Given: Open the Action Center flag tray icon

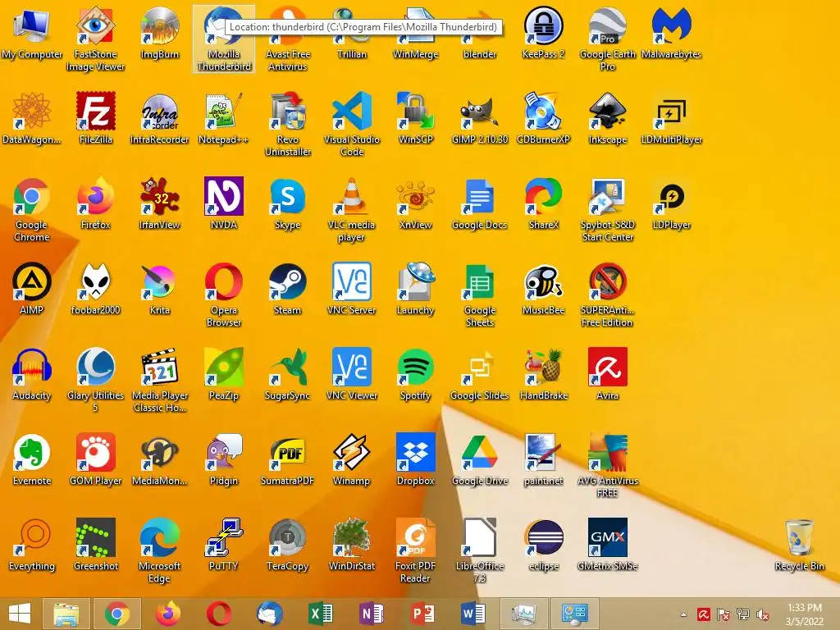Looking at the screenshot, I should 724,614.
